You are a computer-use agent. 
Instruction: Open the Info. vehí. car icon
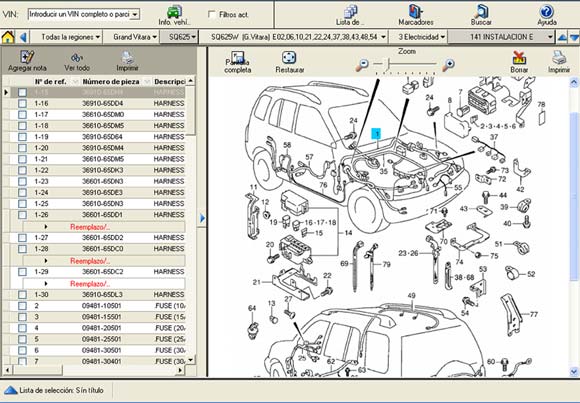[174, 12]
